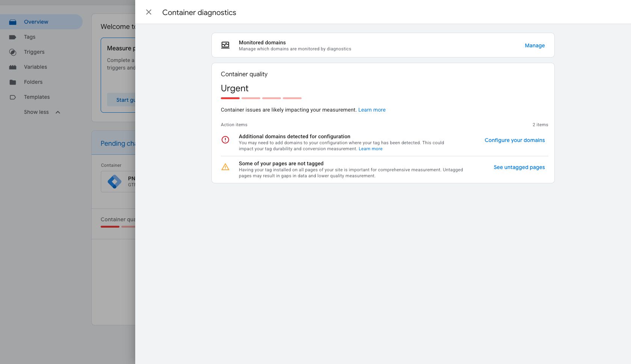Click the background Container quality progress bar

click(118, 227)
